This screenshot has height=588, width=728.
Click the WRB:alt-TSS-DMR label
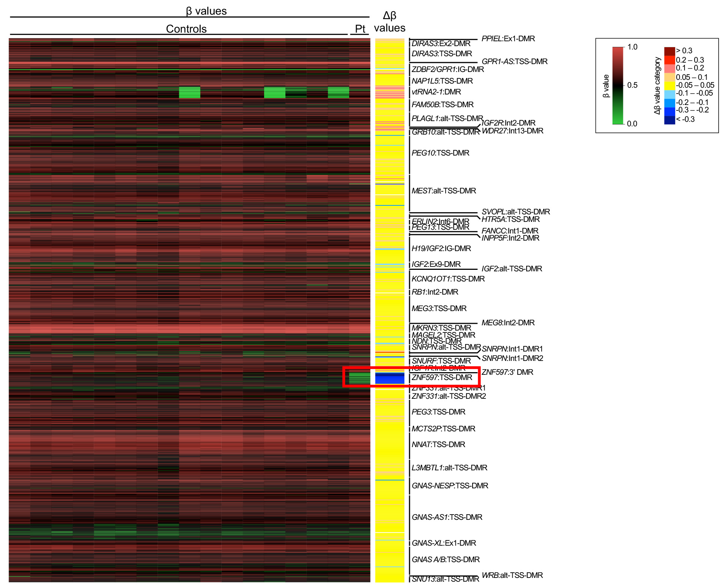click(512, 575)
